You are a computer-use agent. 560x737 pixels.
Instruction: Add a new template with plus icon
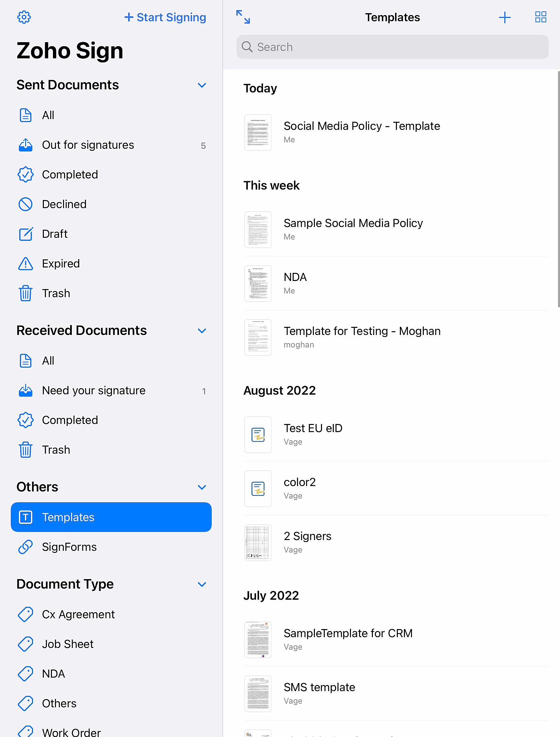point(505,17)
